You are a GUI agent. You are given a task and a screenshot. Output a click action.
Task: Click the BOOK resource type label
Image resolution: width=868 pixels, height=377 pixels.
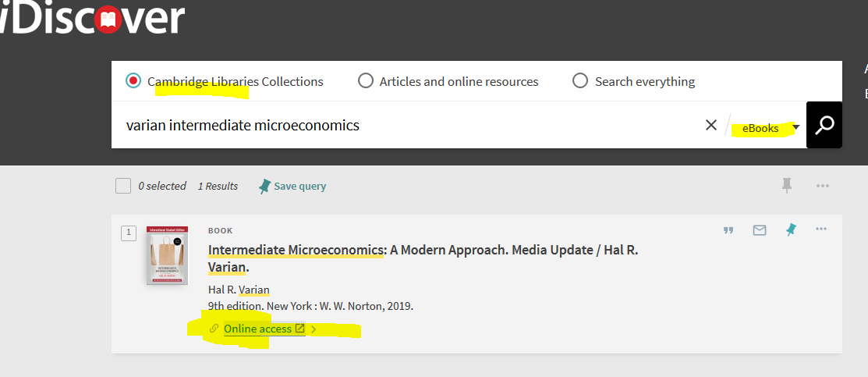221,230
